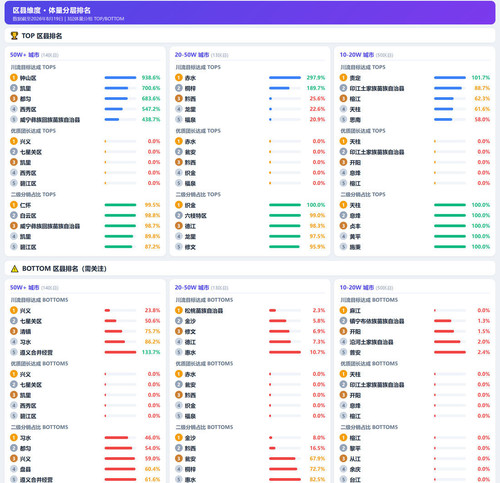
Task: Click the rank 3 badge next to 清镇
Action: click(14, 331)
